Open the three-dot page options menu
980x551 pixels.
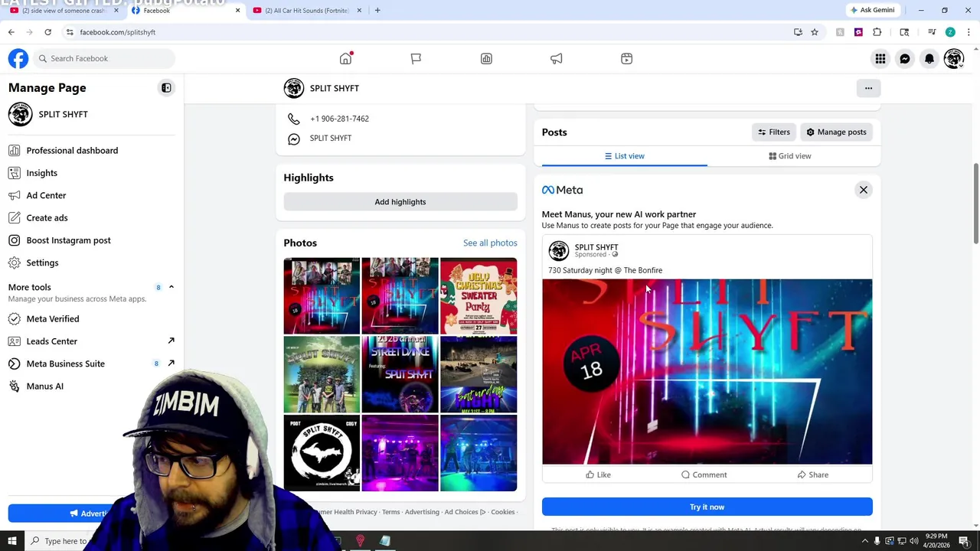[x=868, y=88]
